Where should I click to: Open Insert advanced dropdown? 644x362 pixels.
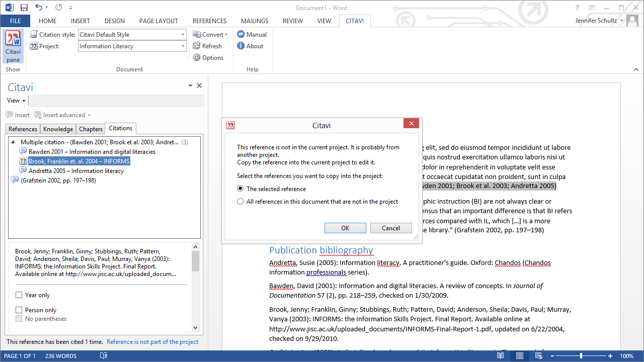click(x=62, y=115)
